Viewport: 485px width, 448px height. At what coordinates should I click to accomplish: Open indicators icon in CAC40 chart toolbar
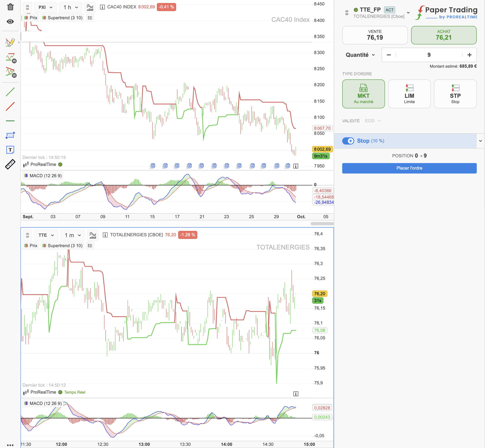[90, 7]
